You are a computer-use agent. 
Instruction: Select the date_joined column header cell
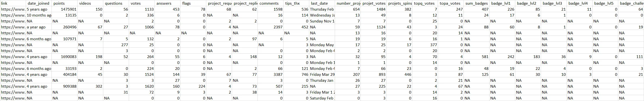click(x=39, y=3)
